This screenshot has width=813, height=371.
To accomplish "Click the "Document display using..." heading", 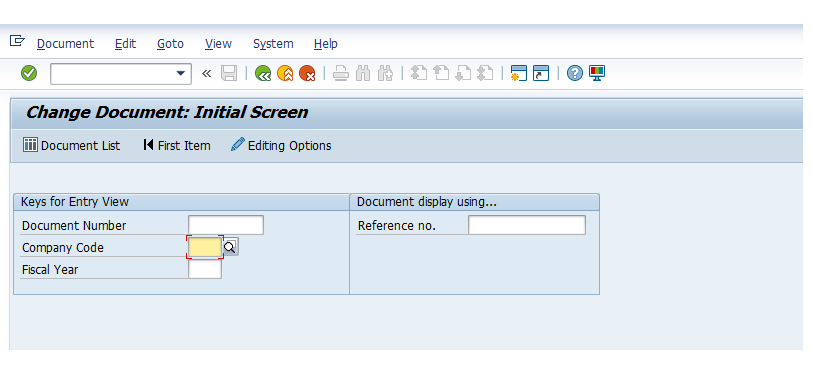I will 427,202.
